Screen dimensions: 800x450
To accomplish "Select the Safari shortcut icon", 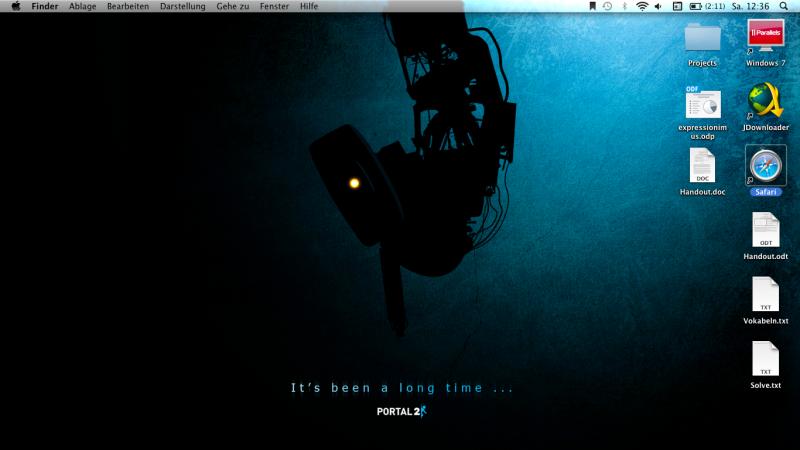I will 766,165.
